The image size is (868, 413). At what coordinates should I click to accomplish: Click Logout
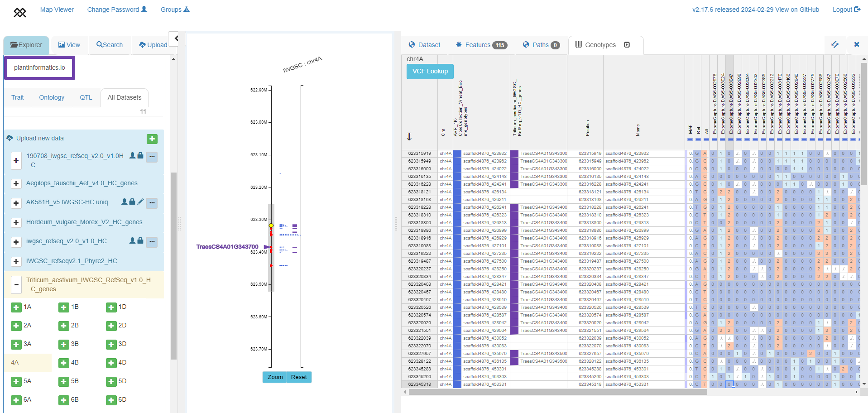(x=847, y=10)
